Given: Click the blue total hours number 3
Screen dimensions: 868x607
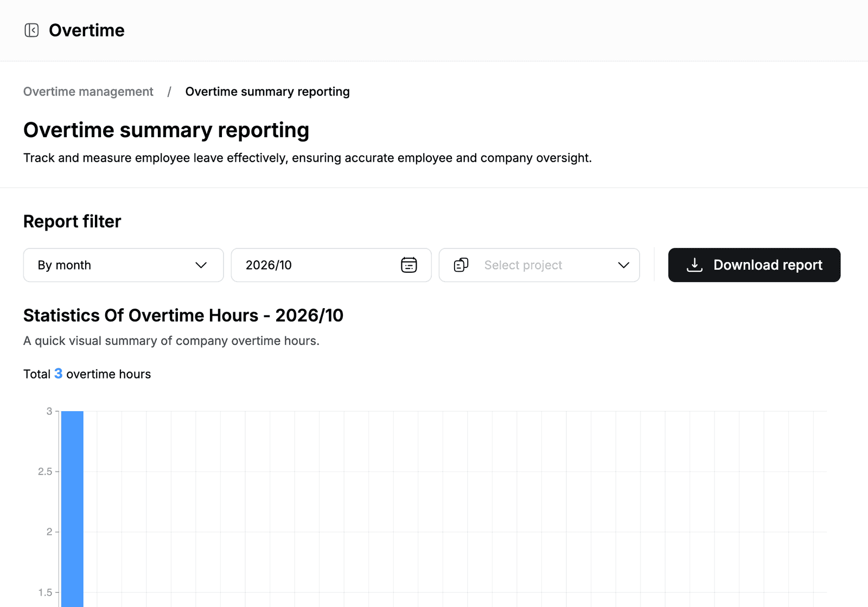Looking at the screenshot, I should pyautogui.click(x=58, y=374).
